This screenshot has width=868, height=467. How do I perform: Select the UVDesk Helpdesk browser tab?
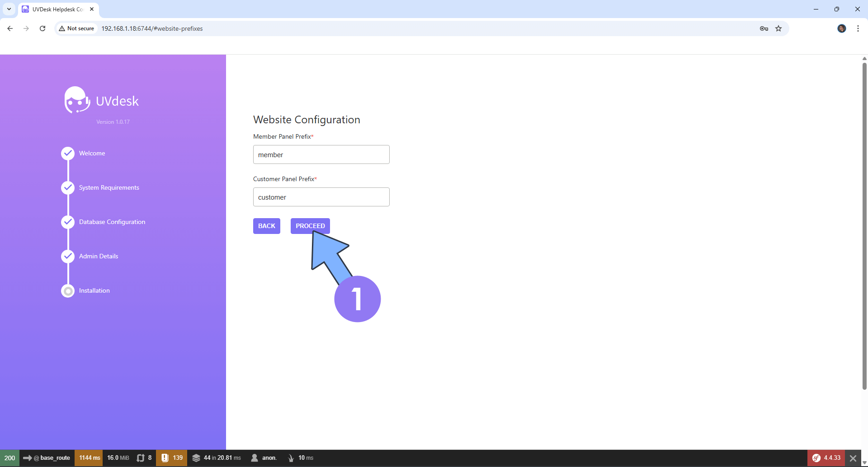point(58,9)
